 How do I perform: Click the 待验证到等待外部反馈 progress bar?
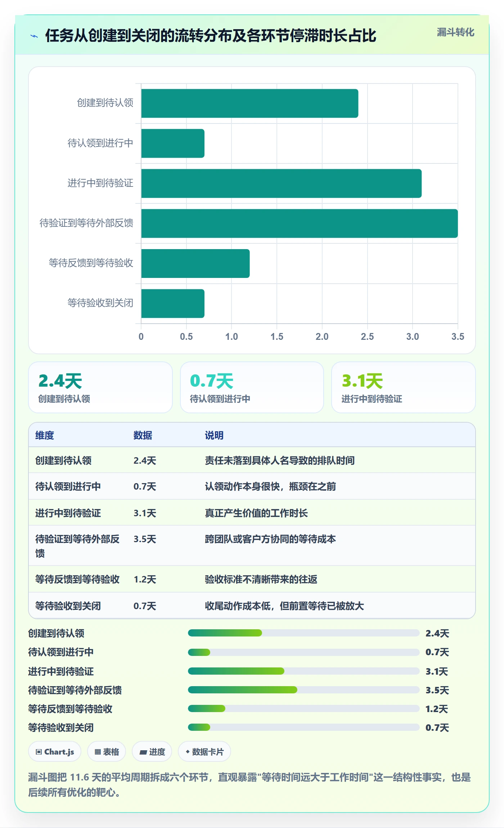303,690
